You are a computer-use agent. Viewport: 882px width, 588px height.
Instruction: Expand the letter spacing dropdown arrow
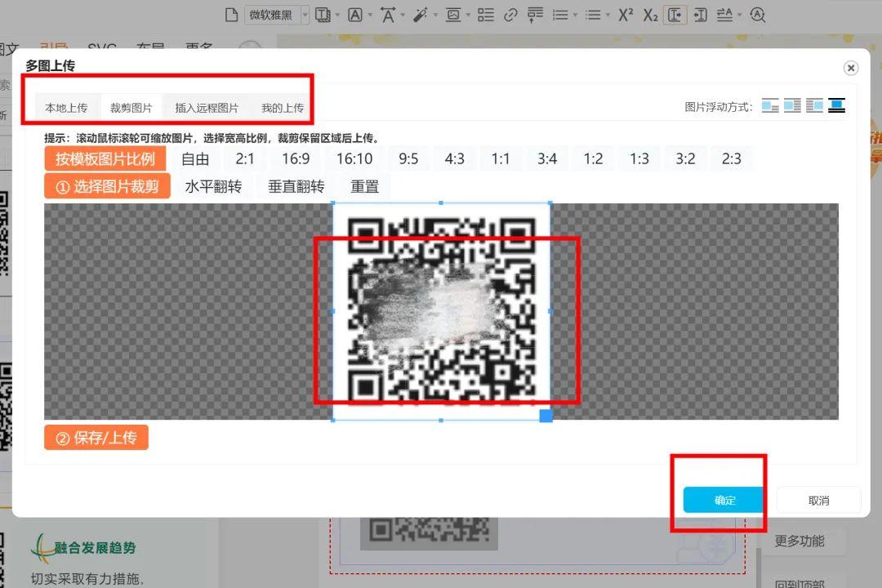402,16
